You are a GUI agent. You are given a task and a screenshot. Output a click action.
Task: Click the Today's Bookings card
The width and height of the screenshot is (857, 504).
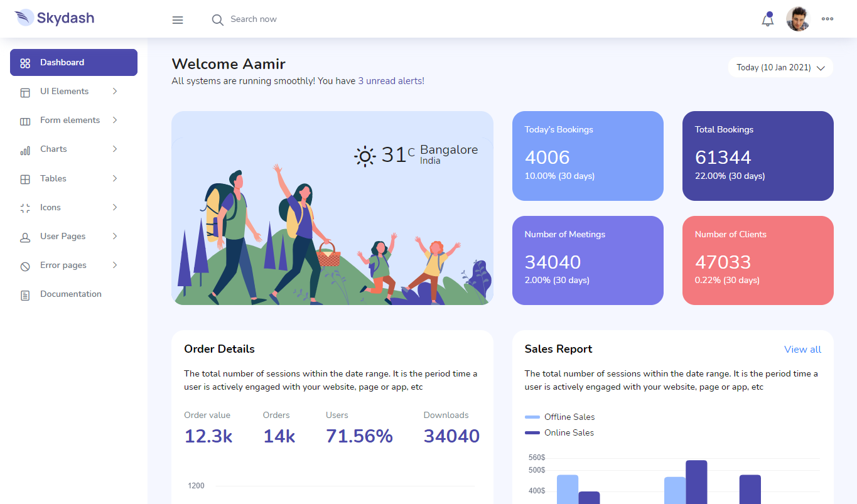[x=588, y=156]
